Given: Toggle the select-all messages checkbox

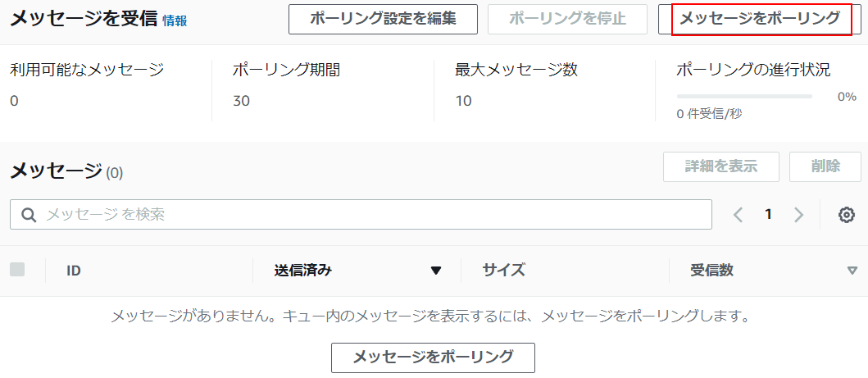Looking at the screenshot, I should pos(17,270).
